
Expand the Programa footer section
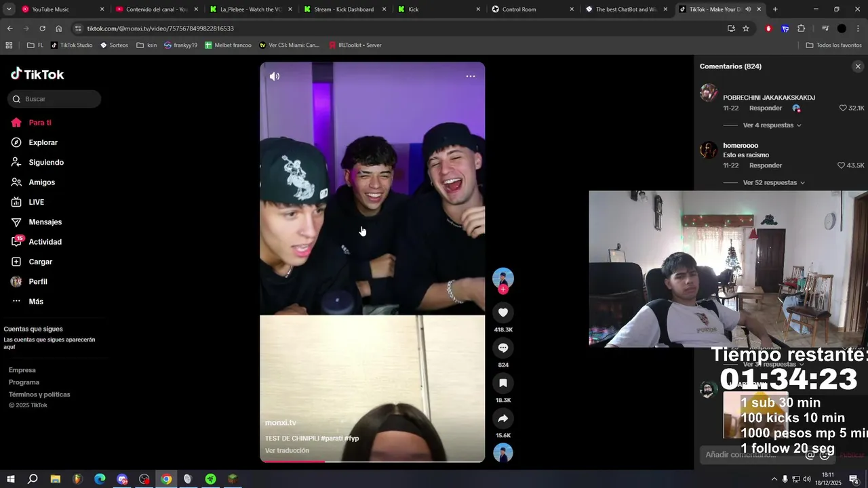tap(24, 382)
